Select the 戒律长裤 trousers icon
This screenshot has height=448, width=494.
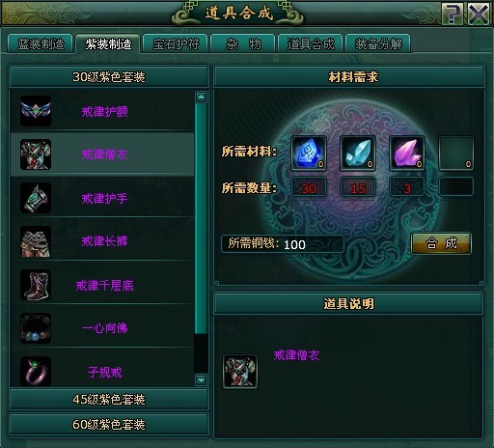click(x=36, y=241)
